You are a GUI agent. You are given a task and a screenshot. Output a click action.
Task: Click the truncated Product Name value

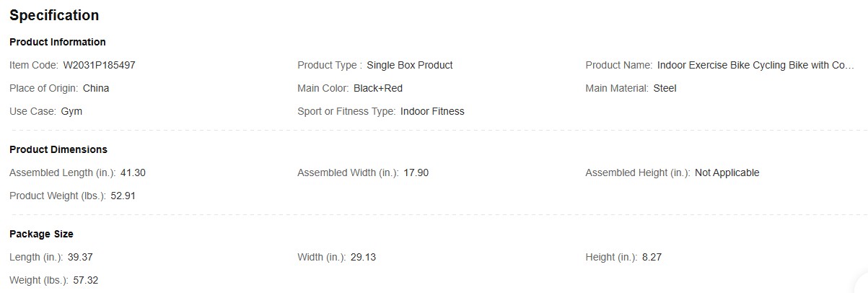[x=755, y=65]
